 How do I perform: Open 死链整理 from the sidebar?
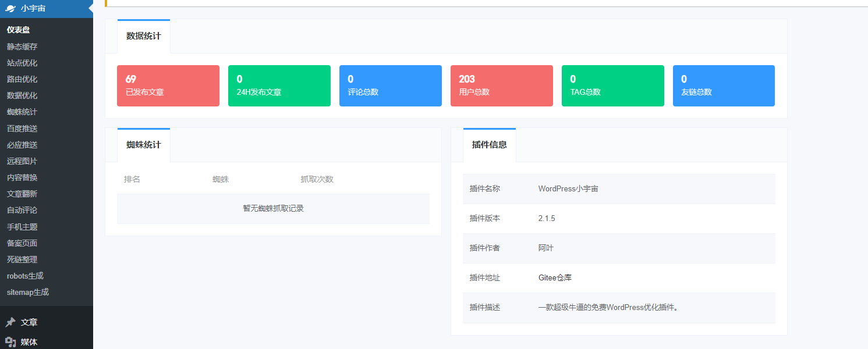pyautogui.click(x=22, y=259)
